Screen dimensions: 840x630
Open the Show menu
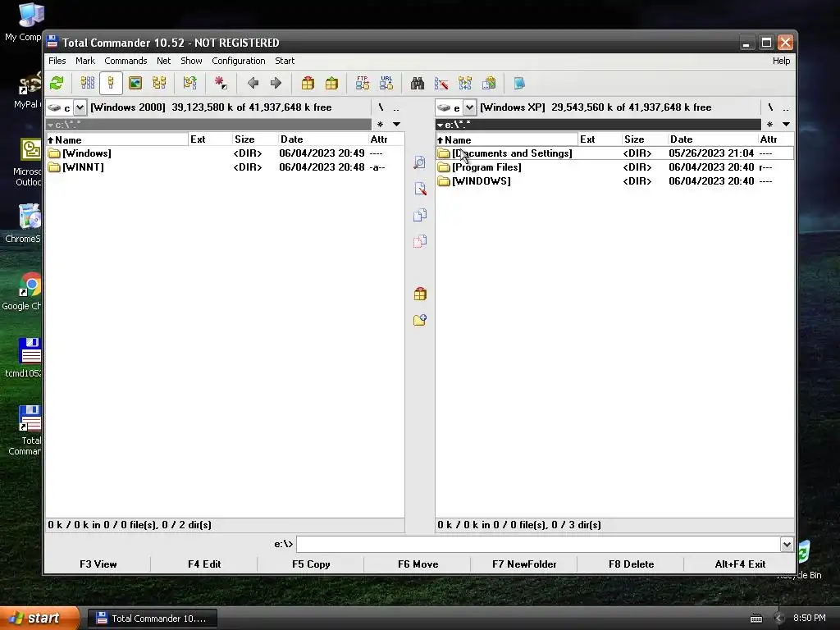point(191,61)
